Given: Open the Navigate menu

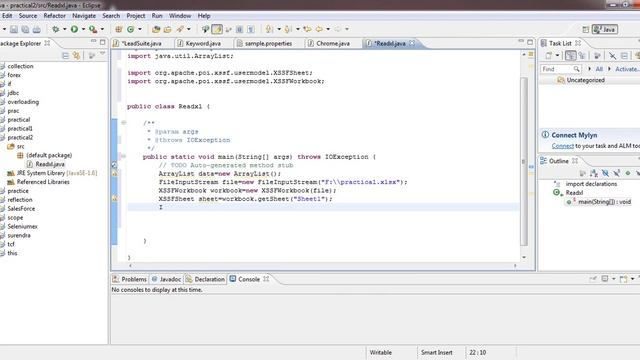Looking at the screenshot, I should pyautogui.click(x=84, y=16).
